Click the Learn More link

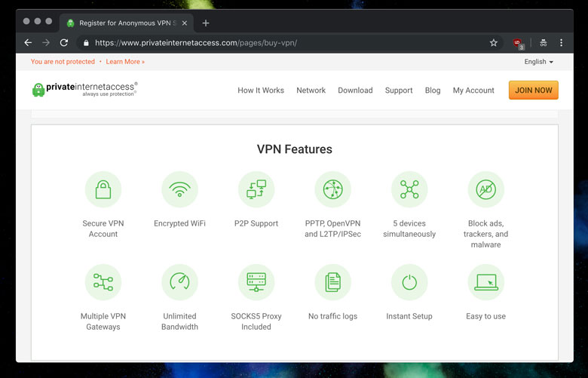click(x=125, y=62)
